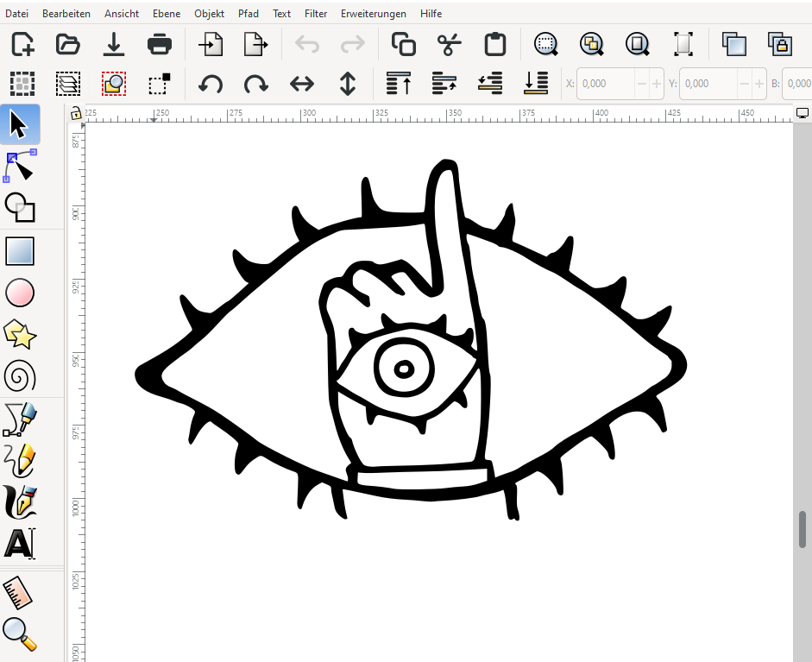The width and height of the screenshot is (812, 662).
Task: Increase the X position value
Action: [x=657, y=84]
